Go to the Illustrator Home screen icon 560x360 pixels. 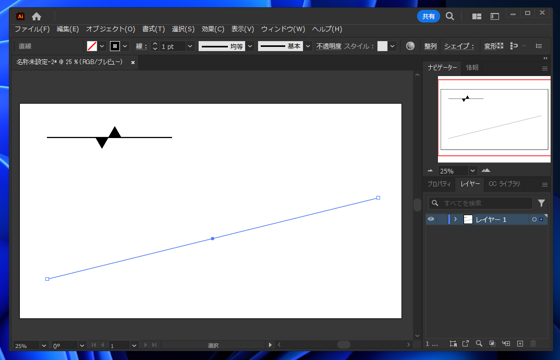point(36,16)
